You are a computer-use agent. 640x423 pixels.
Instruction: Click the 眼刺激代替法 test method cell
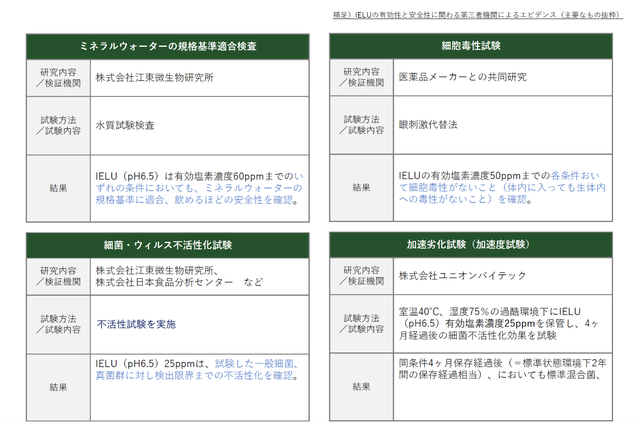click(430, 126)
